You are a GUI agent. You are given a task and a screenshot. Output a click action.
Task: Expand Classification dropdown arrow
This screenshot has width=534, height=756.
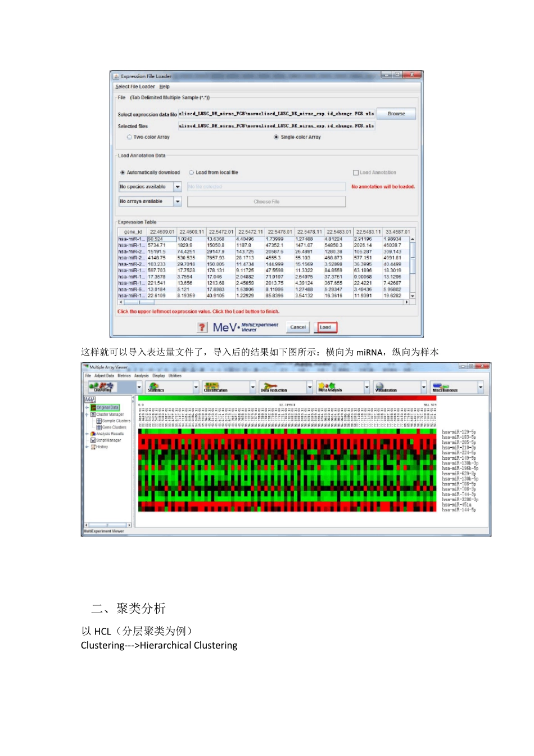tap(253, 387)
